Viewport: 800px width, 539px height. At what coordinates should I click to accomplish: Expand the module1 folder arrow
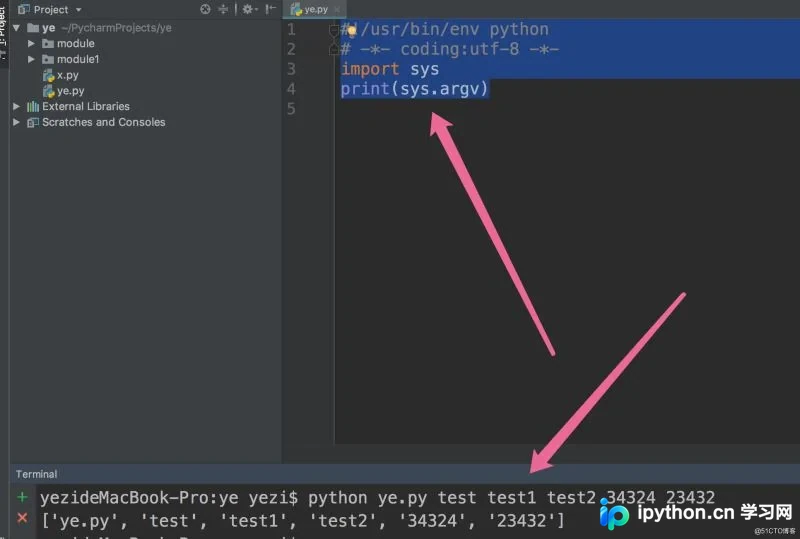coord(31,59)
